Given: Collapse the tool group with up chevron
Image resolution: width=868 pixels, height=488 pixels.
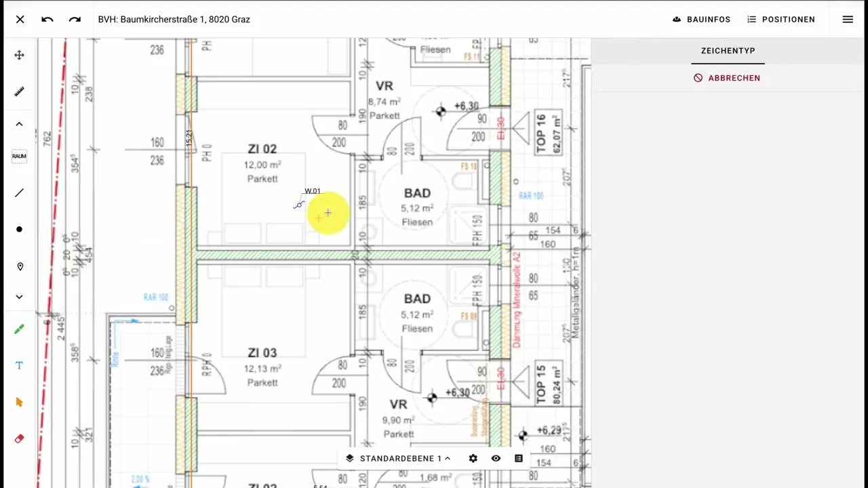Looking at the screenshot, I should pyautogui.click(x=19, y=124).
